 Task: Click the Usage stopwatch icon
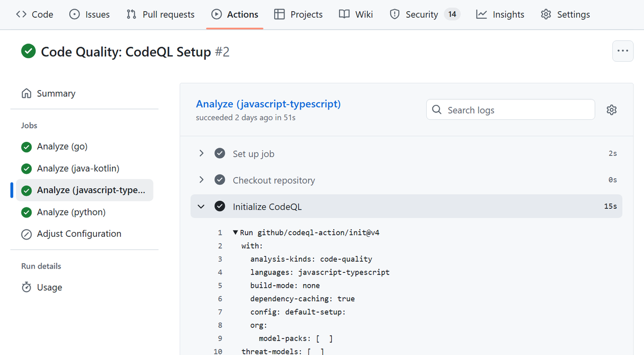(x=26, y=287)
